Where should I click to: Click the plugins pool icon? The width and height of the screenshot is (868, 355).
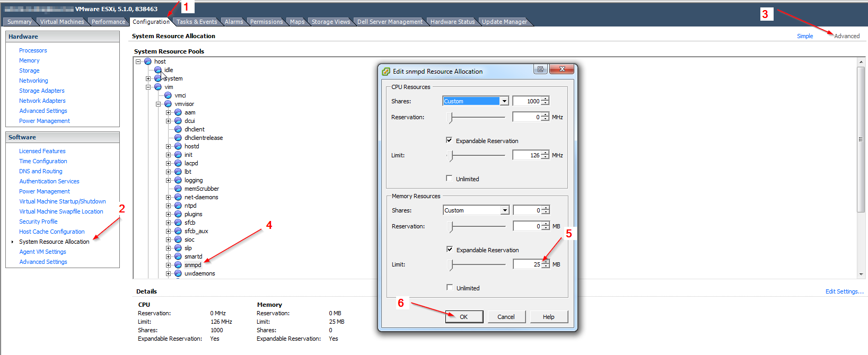[x=178, y=214]
